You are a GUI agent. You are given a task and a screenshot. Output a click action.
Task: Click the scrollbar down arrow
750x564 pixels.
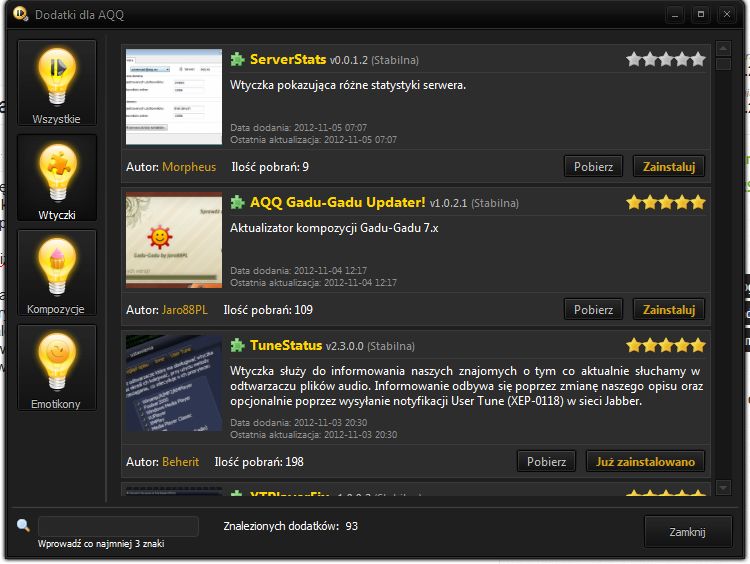[x=723, y=487]
